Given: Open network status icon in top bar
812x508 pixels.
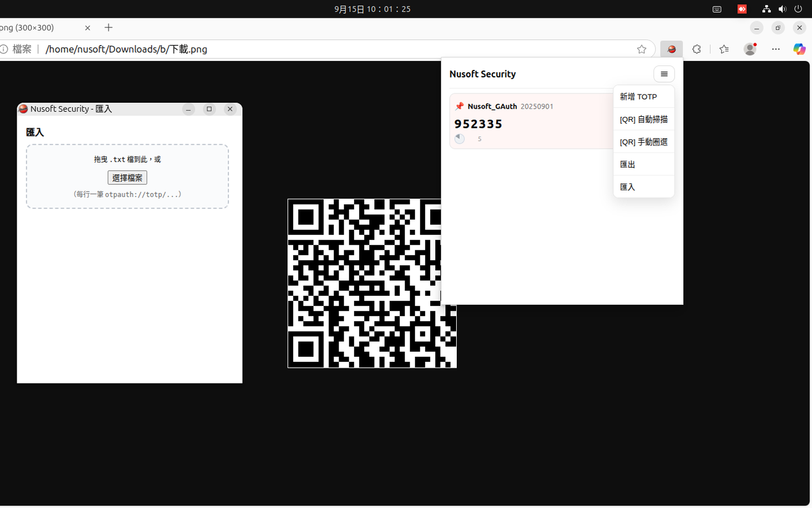Looking at the screenshot, I should pos(766,9).
